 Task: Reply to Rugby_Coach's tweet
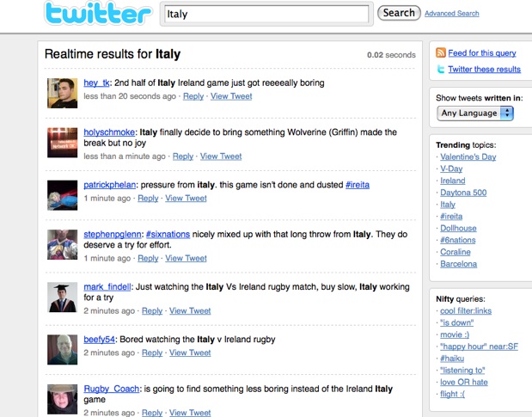tap(152, 412)
